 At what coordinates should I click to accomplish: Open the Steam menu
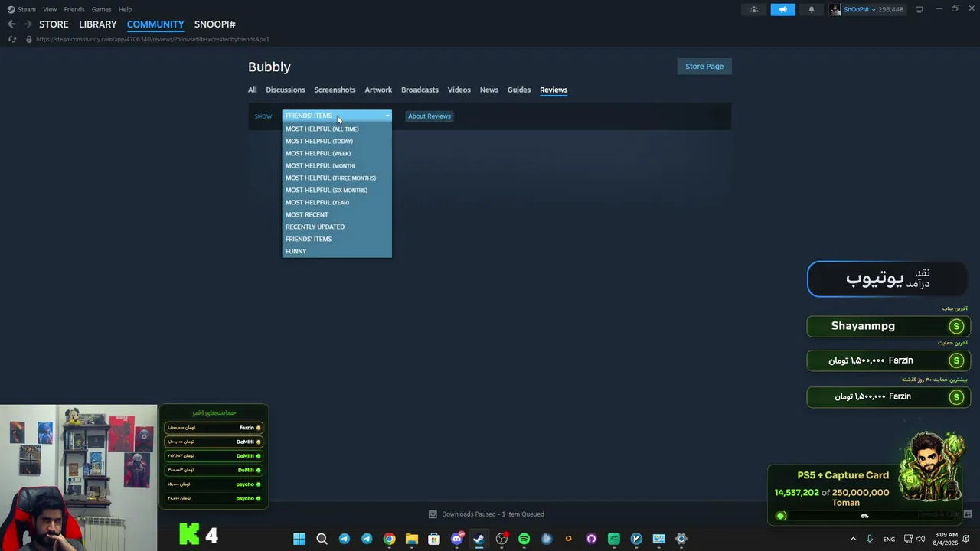pos(27,9)
